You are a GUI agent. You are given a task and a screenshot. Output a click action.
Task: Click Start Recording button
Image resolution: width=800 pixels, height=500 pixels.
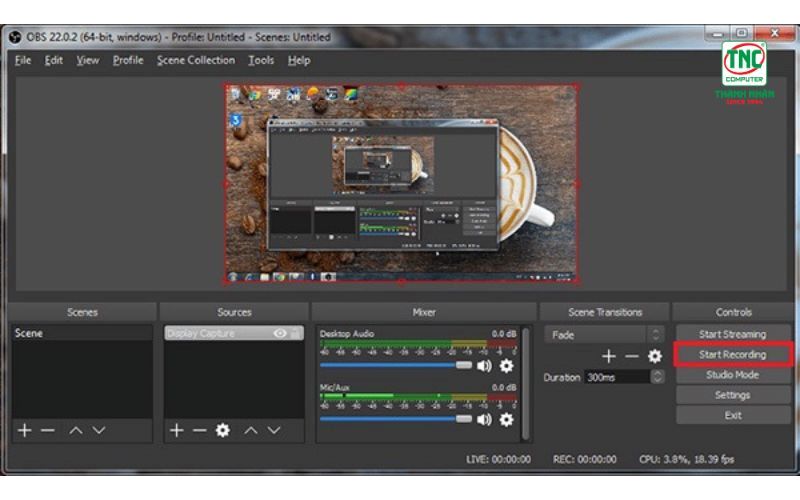coord(733,354)
